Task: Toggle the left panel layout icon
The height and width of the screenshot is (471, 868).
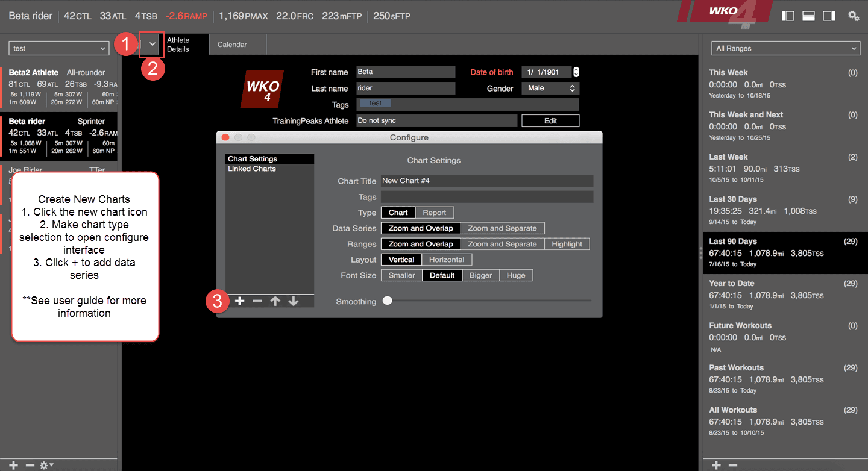Action: click(x=788, y=16)
